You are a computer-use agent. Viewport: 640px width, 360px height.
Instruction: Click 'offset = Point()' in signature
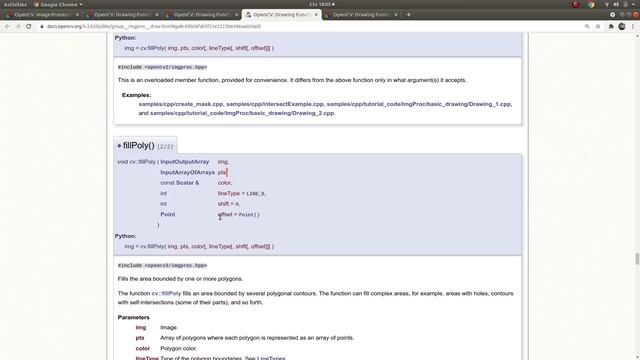click(x=238, y=214)
